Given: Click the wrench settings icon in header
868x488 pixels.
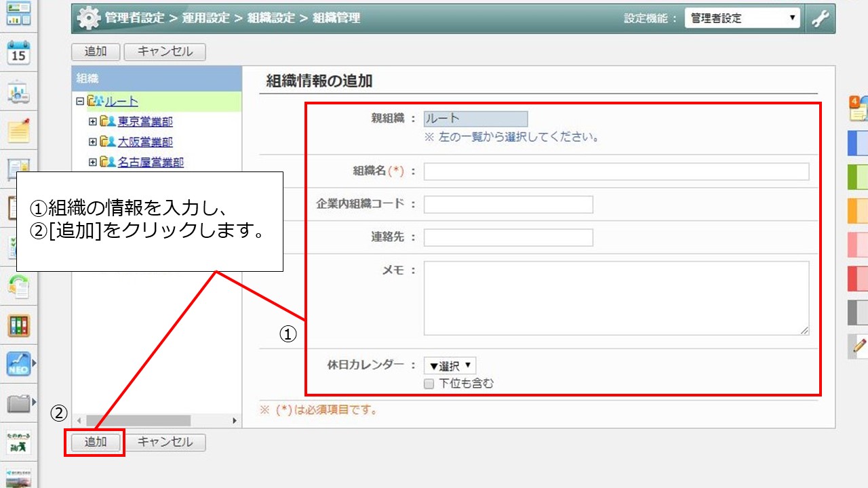Looking at the screenshot, I should click(x=821, y=19).
